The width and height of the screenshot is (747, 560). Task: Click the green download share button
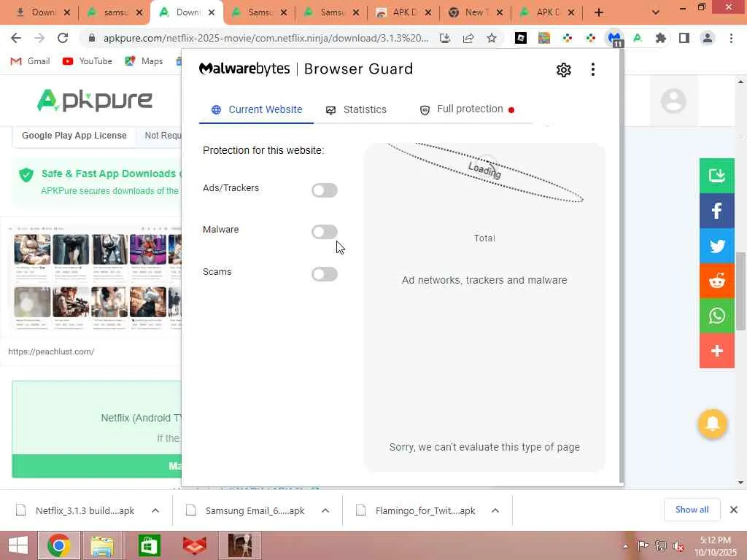(x=716, y=176)
